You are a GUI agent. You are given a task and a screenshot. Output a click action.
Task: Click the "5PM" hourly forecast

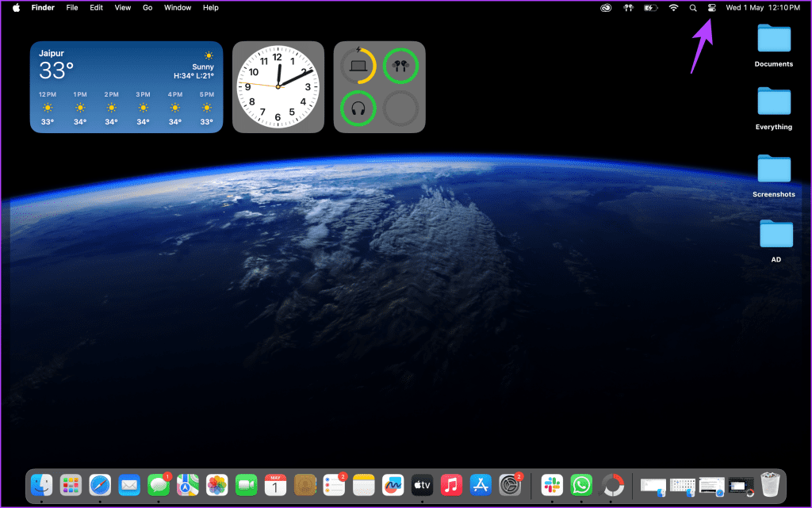pyautogui.click(x=207, y=108)
